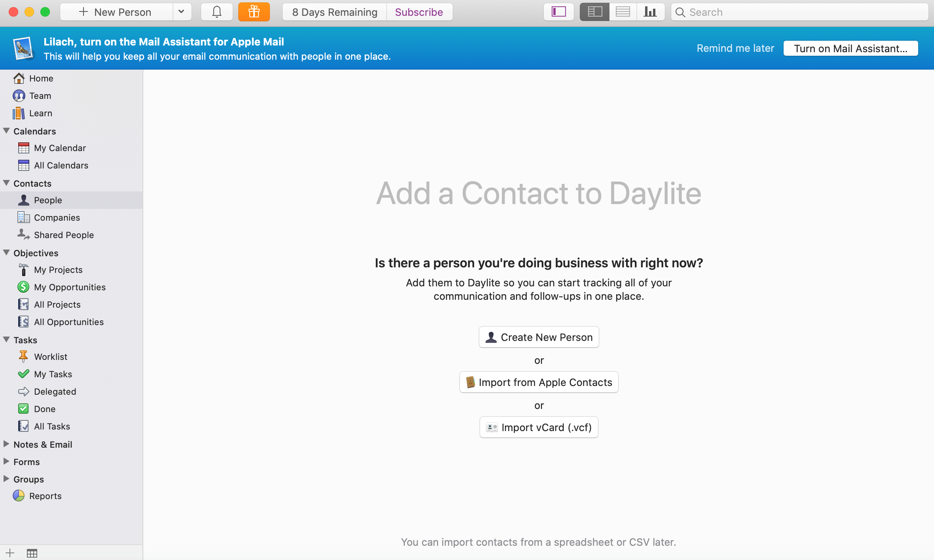Click the My Tasks checkmark icon
Image resolution: width=934 pixels, height=560 pixels.
(23, 374)
